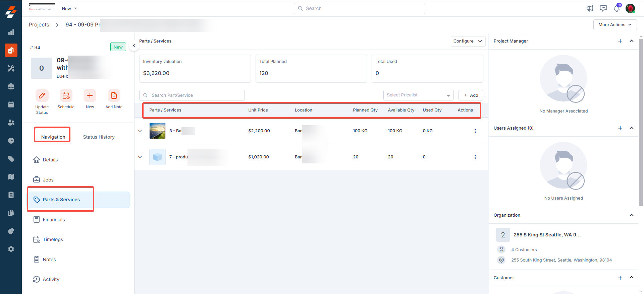The width and height of the screenshot is (644, 294).
Task: Open the More Actions button
Action: (615, 25)
